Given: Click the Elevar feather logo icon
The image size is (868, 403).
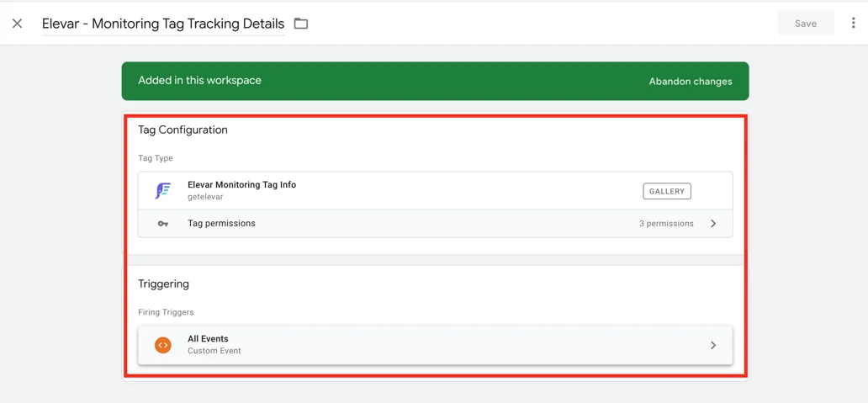Looking at the screenshot, I should [163, 190].
